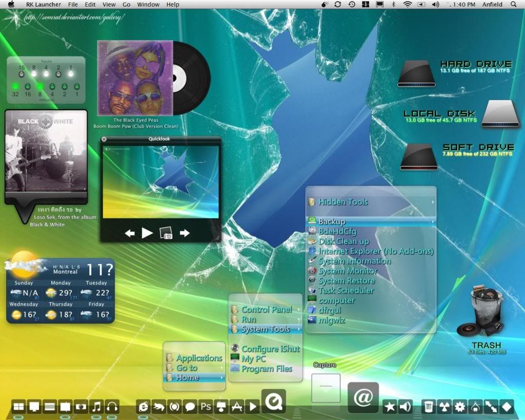
Task: Open the Local Disk desktop icon
Action: pyautogui.click(x=500, y=114)
